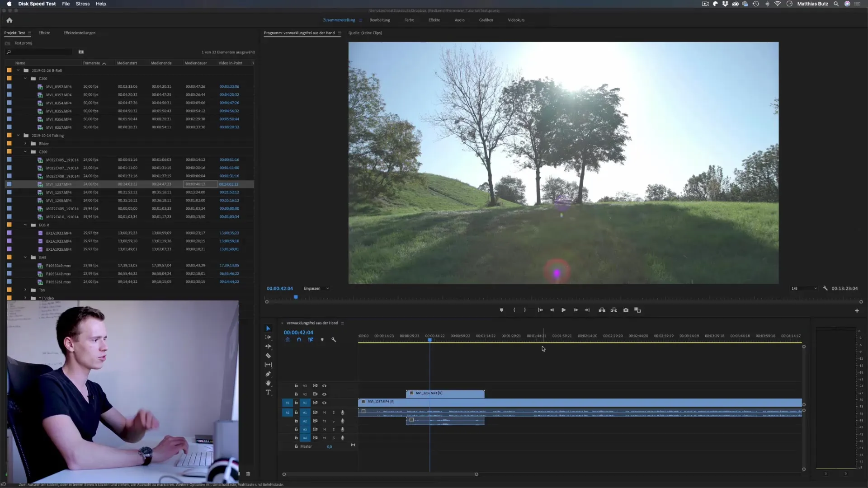The height and width of the screenshot is (488, 868).
Task: Go to In point
Action: click(540, 310)
